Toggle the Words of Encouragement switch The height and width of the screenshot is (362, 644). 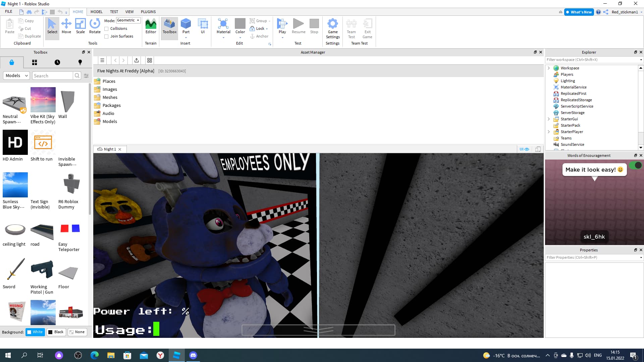tap(635, 165)
